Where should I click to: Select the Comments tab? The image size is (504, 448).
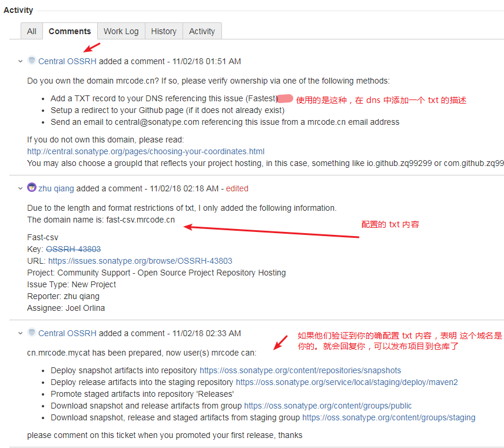pyautogui.click(x=69, y=31)
